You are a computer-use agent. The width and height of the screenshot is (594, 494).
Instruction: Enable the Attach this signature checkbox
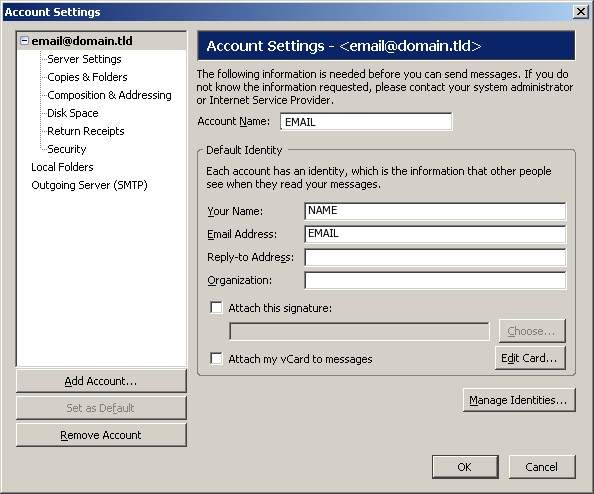click(216, 307)
